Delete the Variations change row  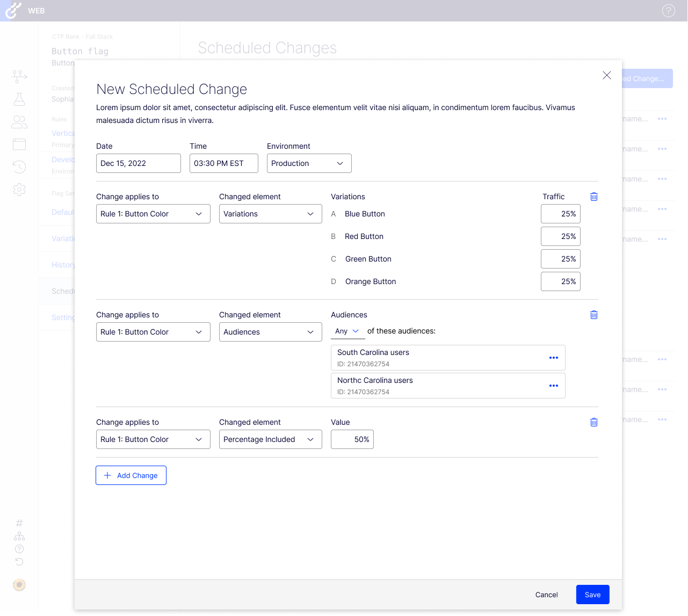(x=594, y=197)
